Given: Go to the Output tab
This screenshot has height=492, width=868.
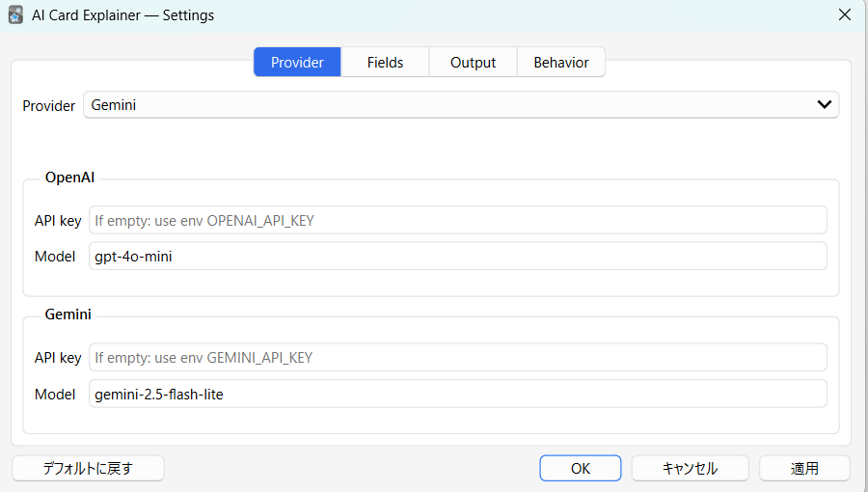Looking at the screenshot, I should point(473,63).
